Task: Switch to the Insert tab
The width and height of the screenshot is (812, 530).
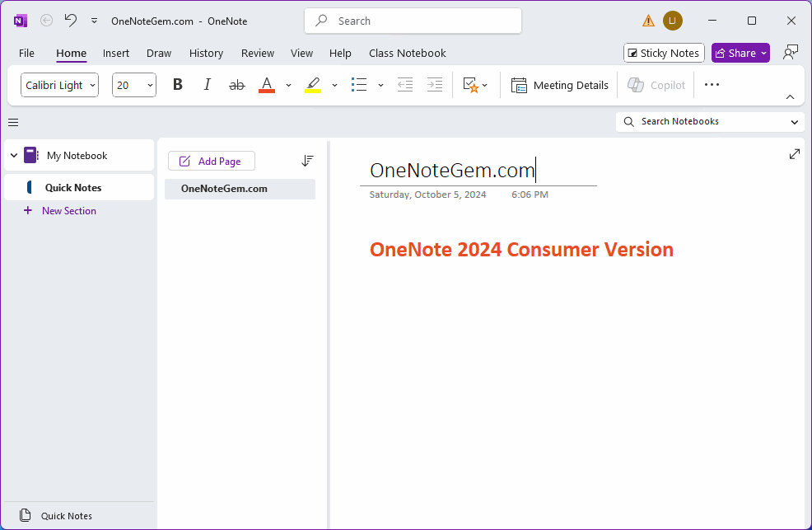Action: (116, 53)
